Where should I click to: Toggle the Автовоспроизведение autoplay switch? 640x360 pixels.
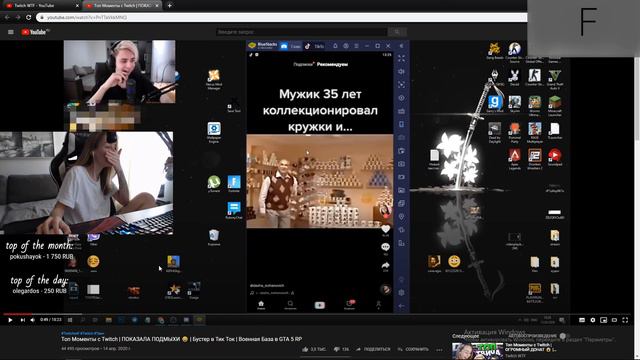563,336
